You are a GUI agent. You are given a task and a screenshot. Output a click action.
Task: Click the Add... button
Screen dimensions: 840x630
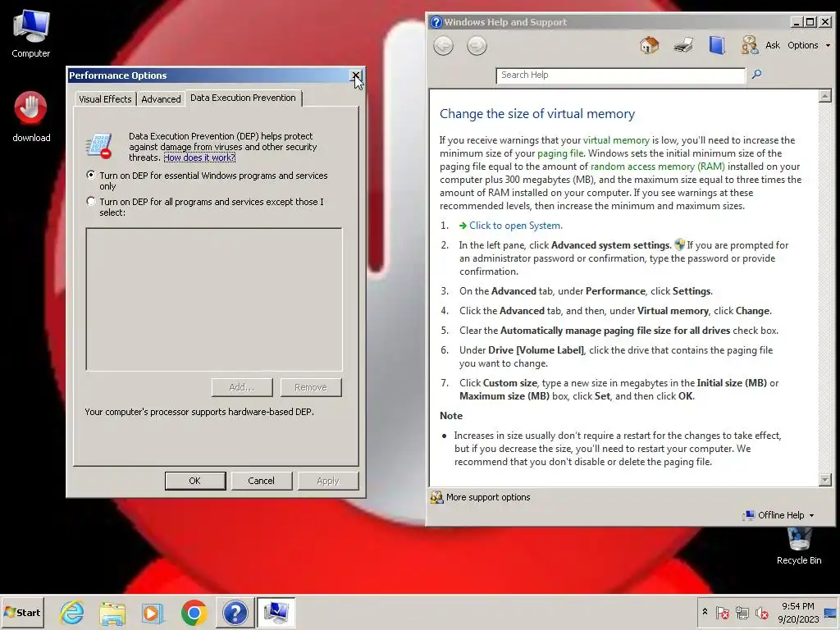click(242, 387)
